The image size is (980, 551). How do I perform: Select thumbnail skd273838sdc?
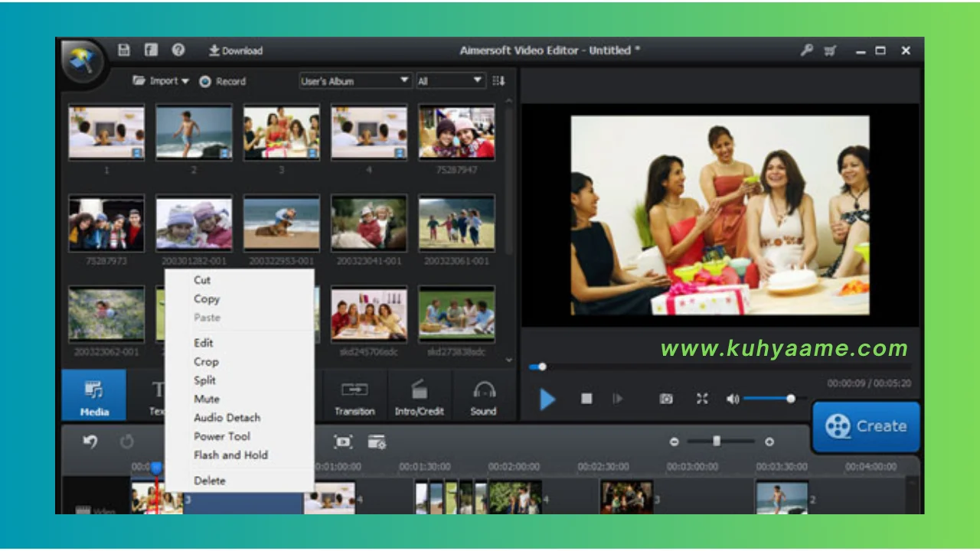(x=456, y=314)
